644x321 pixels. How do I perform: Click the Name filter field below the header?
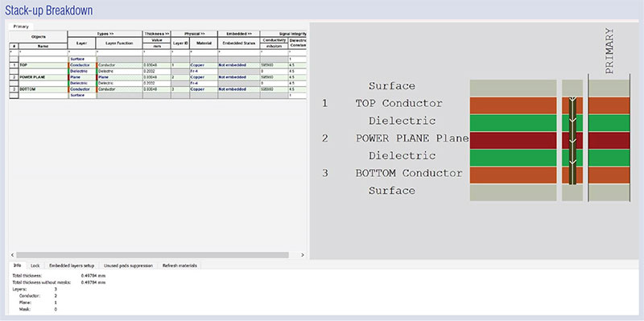43,52
